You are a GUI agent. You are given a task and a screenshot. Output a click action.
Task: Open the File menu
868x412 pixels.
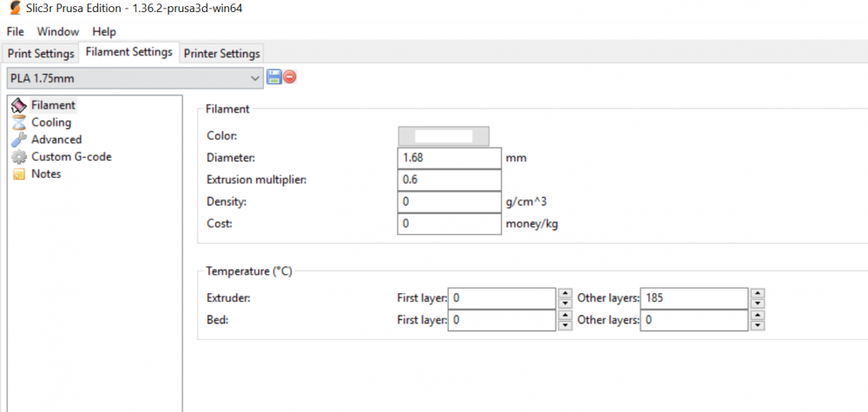tap(15, 31)
